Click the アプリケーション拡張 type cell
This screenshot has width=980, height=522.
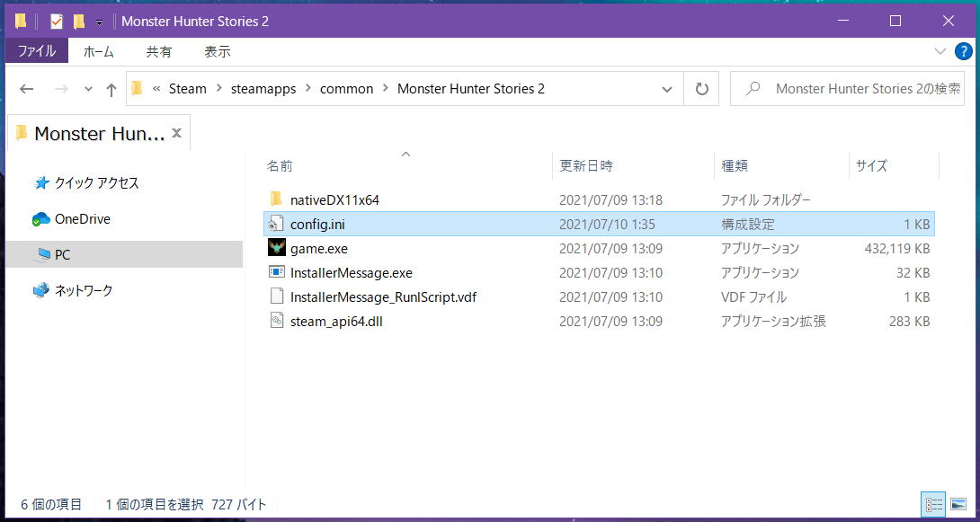(774, 322)
